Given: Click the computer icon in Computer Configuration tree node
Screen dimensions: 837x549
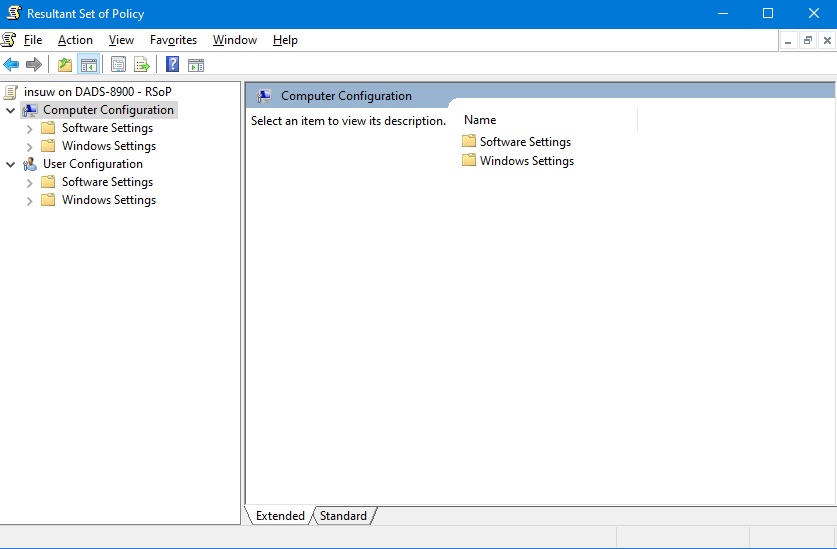Looking at the screenshot, I should [x=30, y=110].
